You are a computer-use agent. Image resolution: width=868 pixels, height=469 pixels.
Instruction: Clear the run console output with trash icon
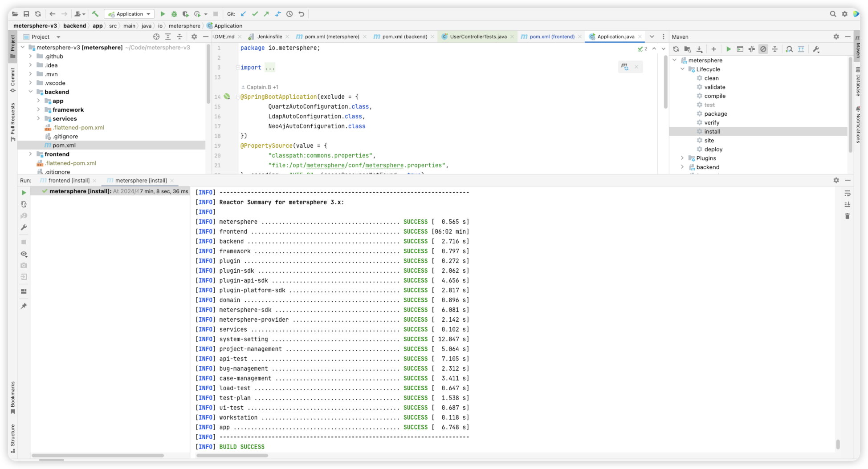[847, 216]
